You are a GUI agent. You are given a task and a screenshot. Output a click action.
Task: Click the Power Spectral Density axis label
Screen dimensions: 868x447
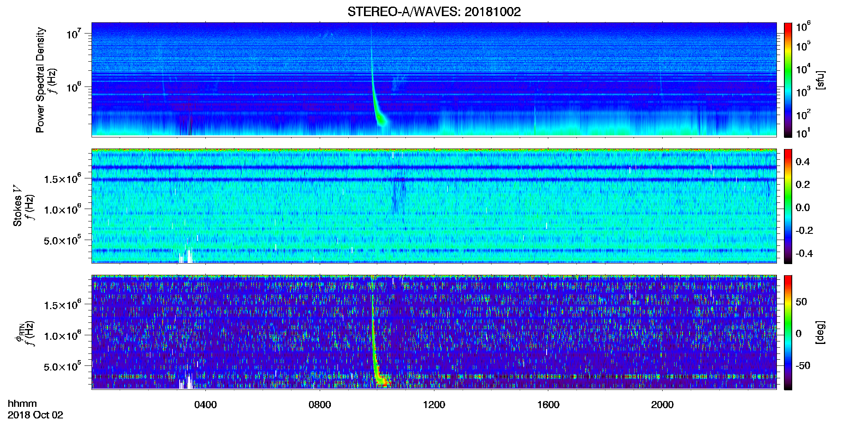tap(40, 80)
